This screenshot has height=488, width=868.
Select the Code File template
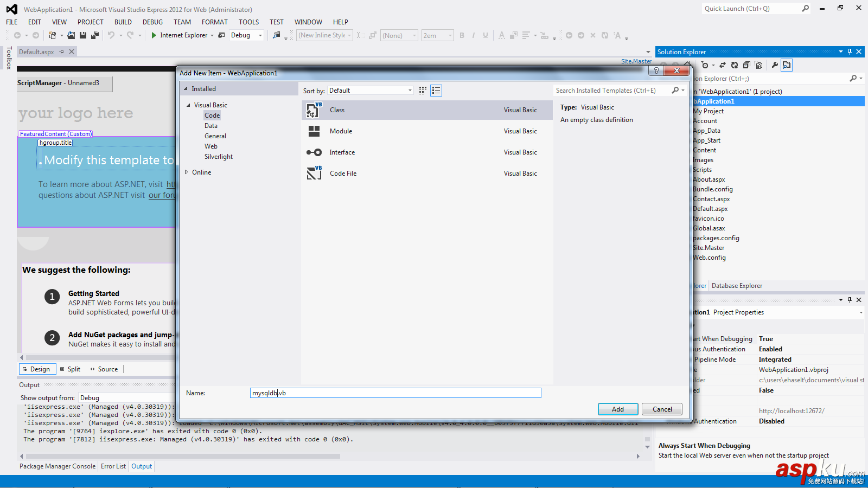pos(427,174)
